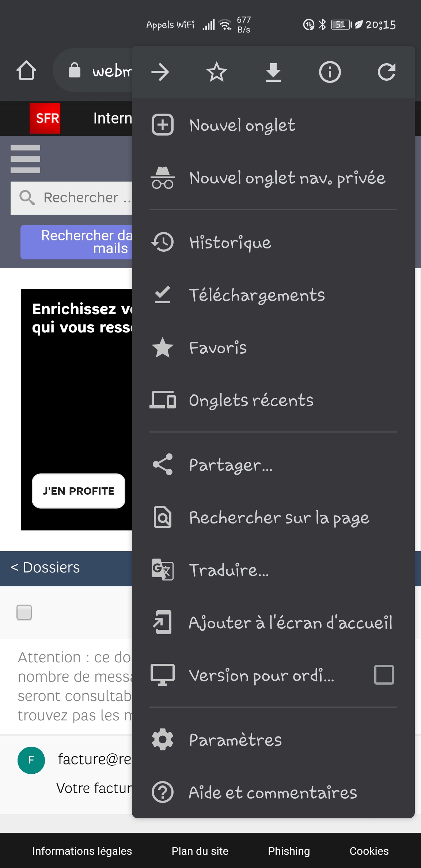This screenshot has width=421, height=868.
Task: Reload the page with the refresh icon
Action: 386,72
